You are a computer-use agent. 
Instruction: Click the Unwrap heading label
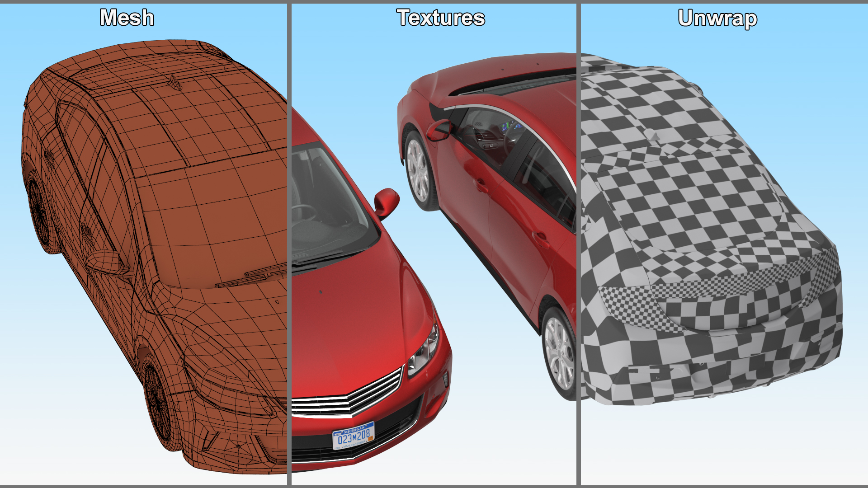pyautogui.click(x=717, y=19)
